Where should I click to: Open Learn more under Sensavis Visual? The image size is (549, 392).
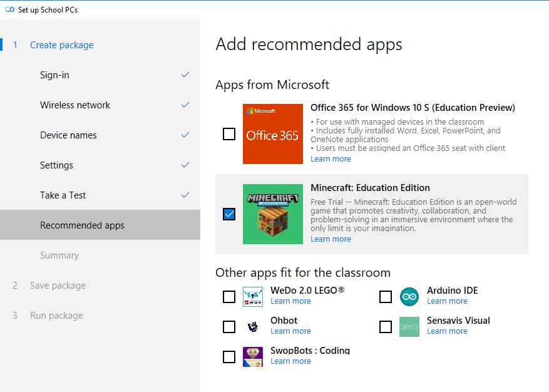coord(447,331)
